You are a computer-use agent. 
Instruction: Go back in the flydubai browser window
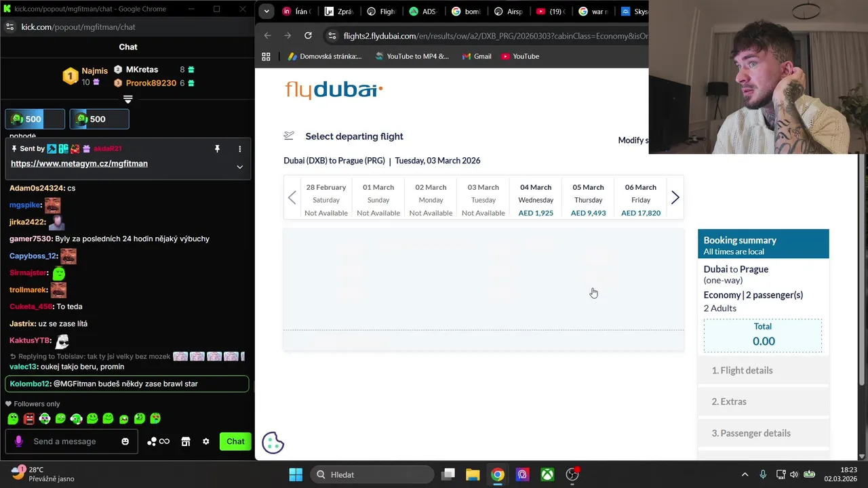pos(267,35)
